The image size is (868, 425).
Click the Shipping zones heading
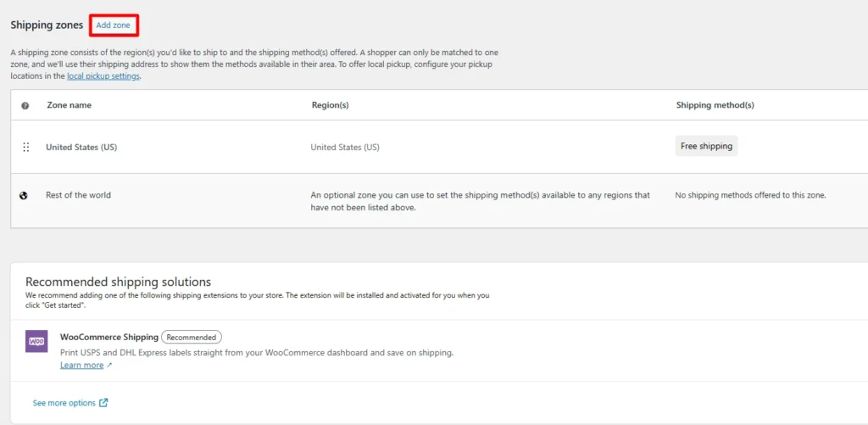click(x=47, y=25)
